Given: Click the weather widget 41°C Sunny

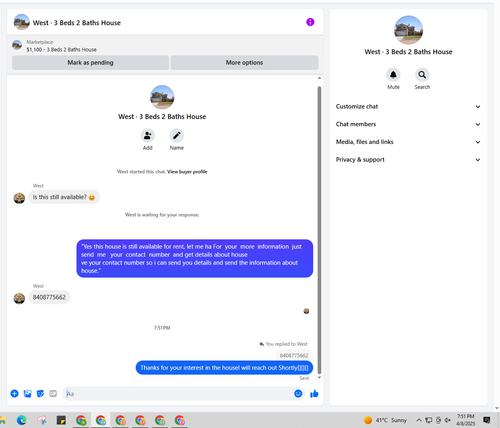Looking at the screenshot, I should point(386,420).
